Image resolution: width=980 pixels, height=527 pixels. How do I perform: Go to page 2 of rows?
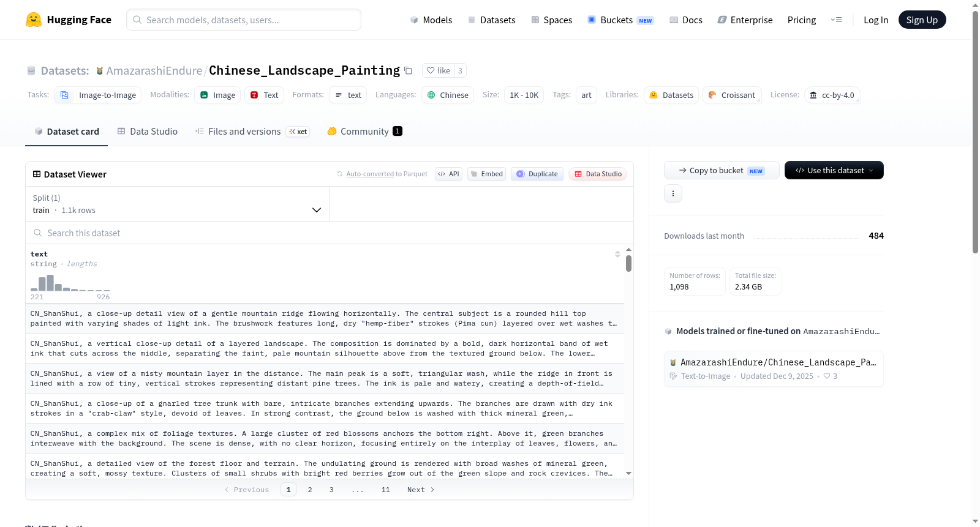[310, 490]
